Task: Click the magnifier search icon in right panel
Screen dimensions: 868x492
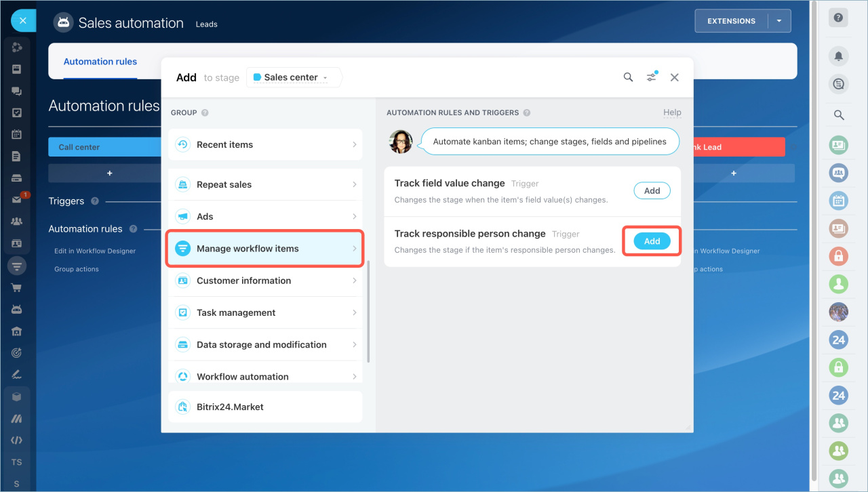Action: (839, 115)
